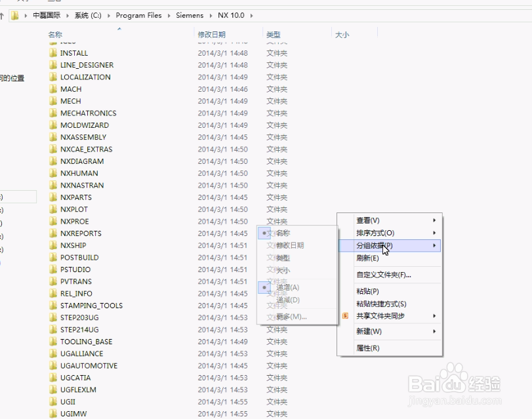
Task: Choose 自定义文件夹(F)... from the context menu
Action: (390, 275)
